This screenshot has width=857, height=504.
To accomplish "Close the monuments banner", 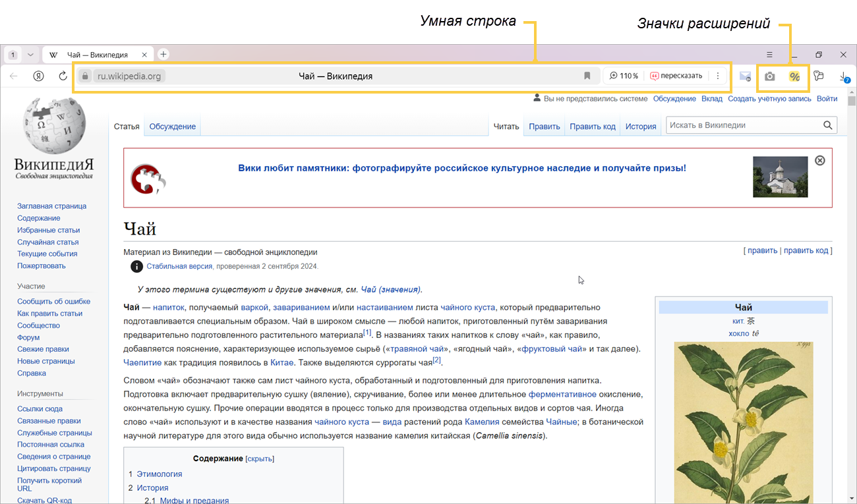I will [x=819, y=160].
